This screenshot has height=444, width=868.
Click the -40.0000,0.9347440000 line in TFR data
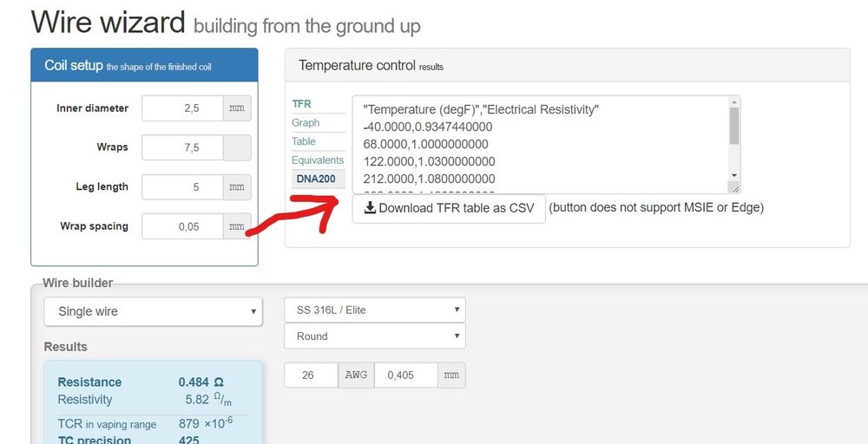pos(427,127)
